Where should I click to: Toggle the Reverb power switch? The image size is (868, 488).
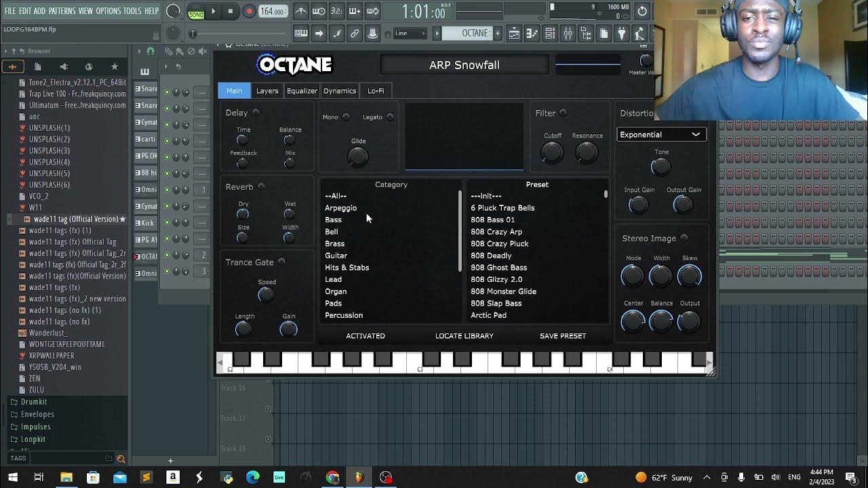[x=261, y=186]
